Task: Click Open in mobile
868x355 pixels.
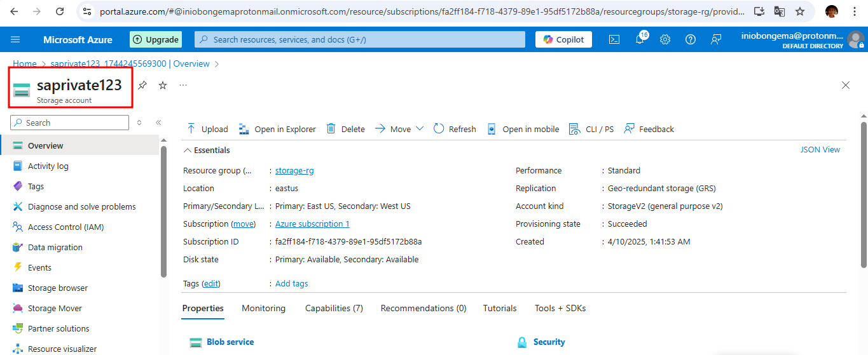Action: 523,129
